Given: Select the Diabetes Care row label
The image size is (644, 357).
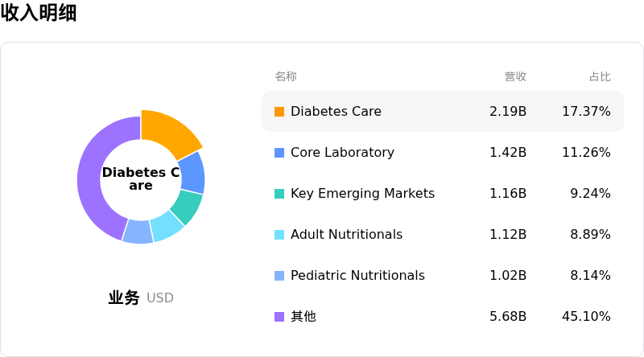Looking at the screenshot, I should pyautogui.click(x=336, y=111).
